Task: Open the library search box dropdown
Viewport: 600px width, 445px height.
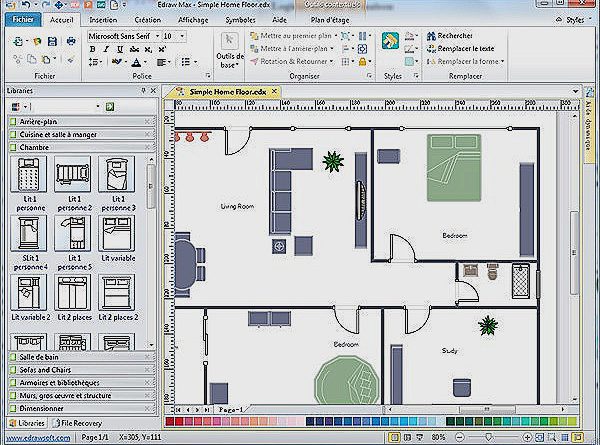Action: tap(98, 107)
